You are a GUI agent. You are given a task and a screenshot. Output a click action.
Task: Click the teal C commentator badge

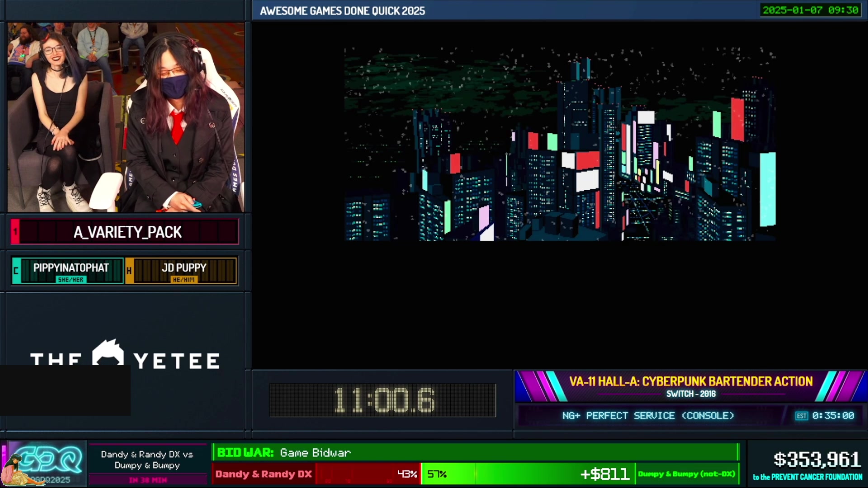pyautogui.click(x=16, y=271)
